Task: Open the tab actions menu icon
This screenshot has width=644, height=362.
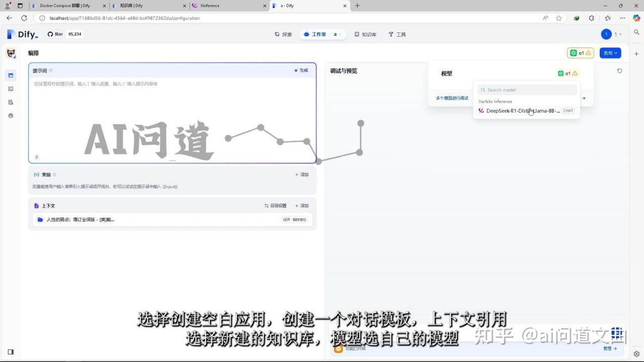Action: point(20,6)
